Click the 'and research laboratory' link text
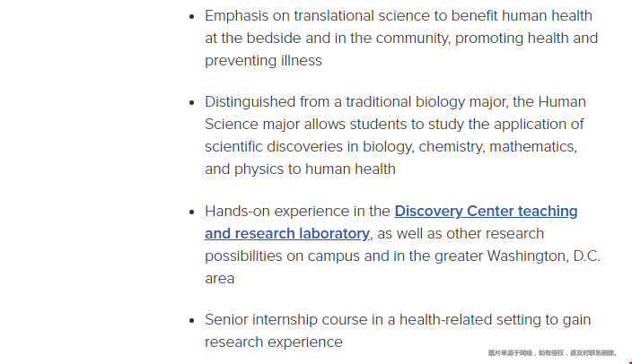 coord(287,234)
